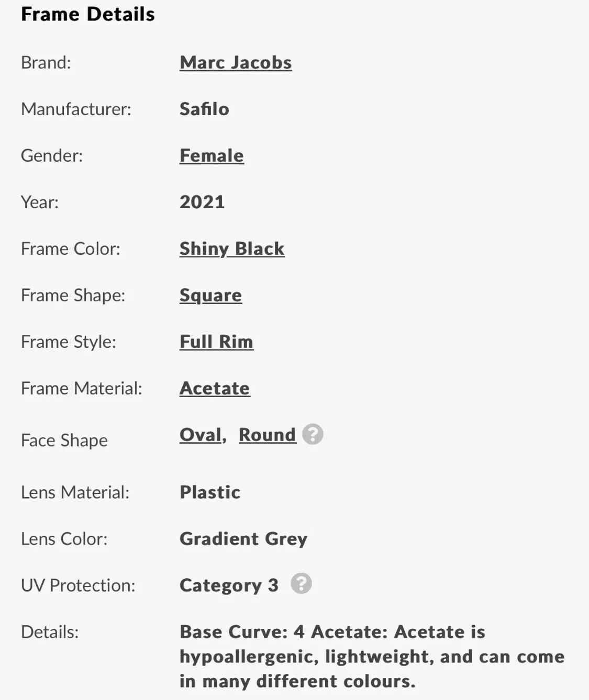Click the Category 3 UV protection text
This screenshot has height=700, width=589.
point(229,585)
